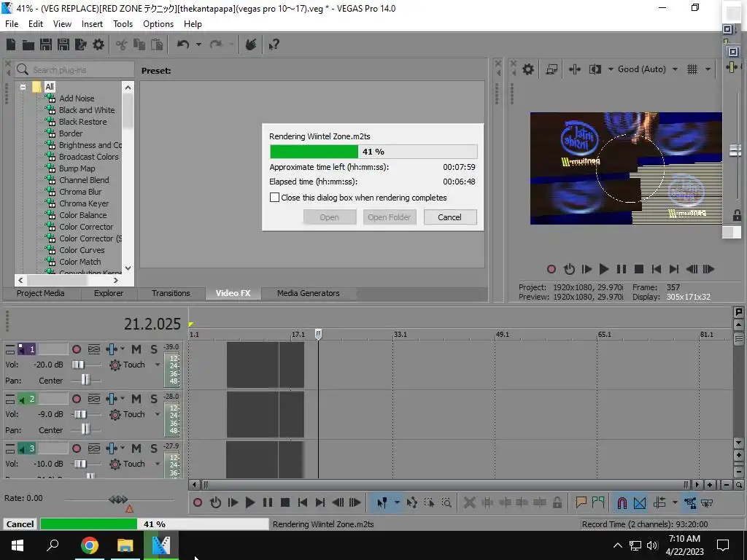Click the Overlays grid icon in preview
Screen dimensions: 747x560
pos(692,69)
